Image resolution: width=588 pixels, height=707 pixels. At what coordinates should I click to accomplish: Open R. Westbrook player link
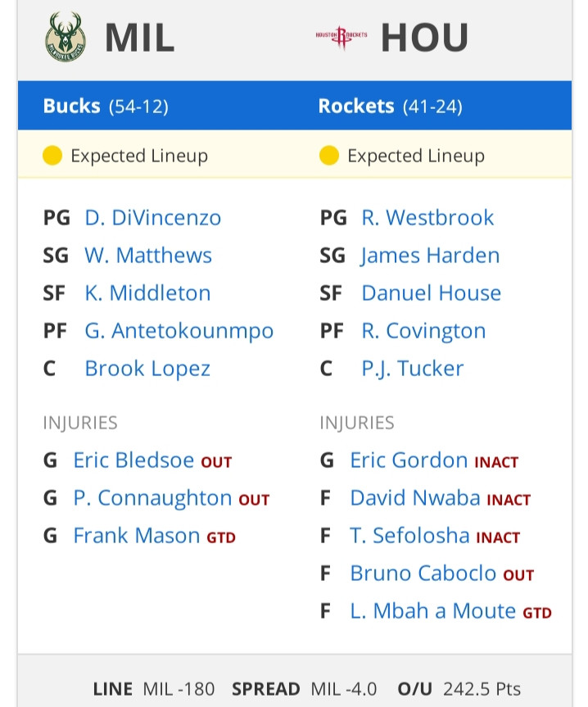click(x=427, y=218)
